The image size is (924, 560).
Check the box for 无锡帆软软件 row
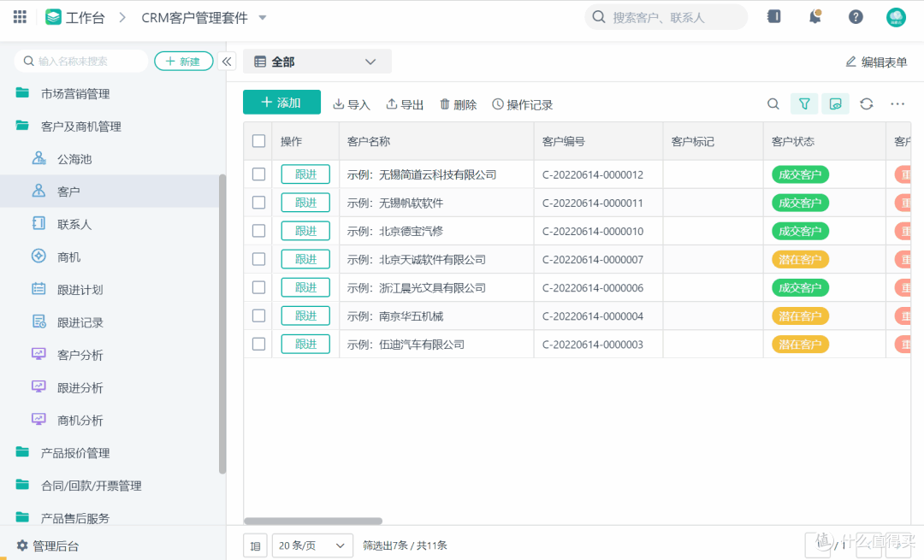pyautogui.click(x=258, y=203)
